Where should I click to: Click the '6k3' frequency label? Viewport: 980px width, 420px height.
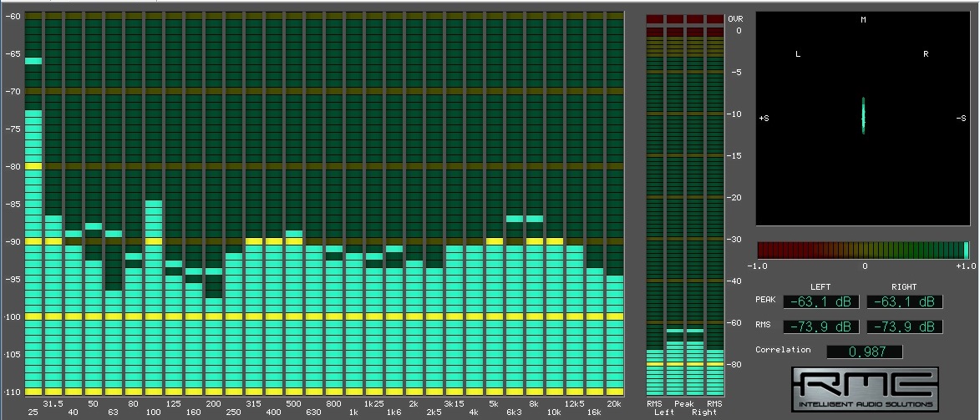coord(514,412)
